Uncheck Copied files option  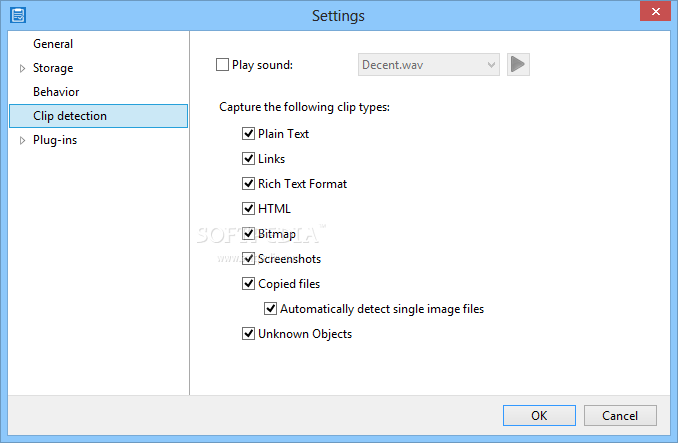(x=248, y=284)
